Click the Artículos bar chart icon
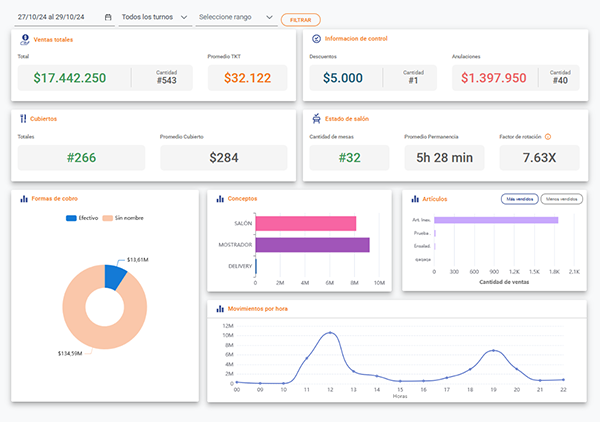600x422 pixels. click(414, 198)
